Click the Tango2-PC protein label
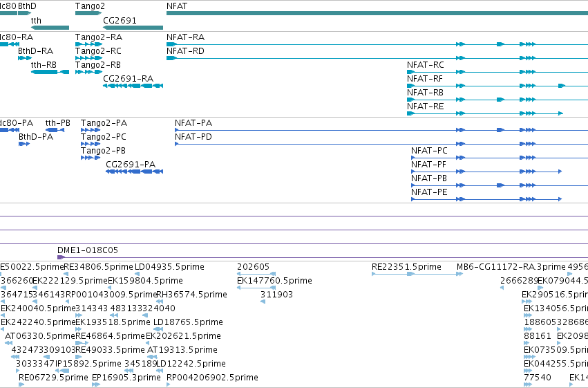Viewport: 588px width, 388px height. pos(103,137)
